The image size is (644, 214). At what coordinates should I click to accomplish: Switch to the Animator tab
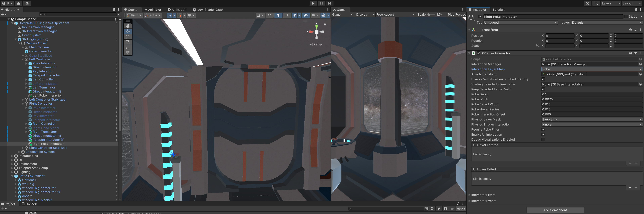point(153,10)
